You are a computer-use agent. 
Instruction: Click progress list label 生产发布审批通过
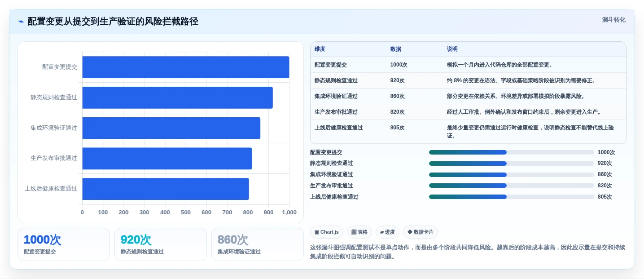(332, 186)
